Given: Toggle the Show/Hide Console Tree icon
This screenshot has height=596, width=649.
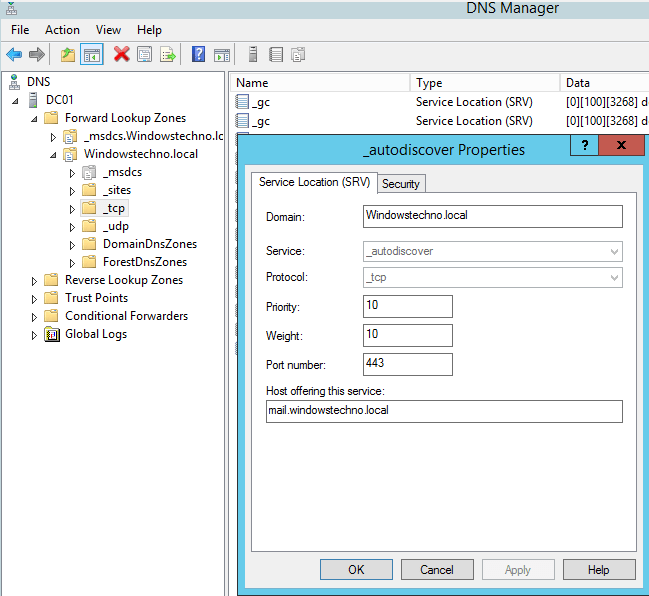Looking at the screenshot, I should (91, 54).
